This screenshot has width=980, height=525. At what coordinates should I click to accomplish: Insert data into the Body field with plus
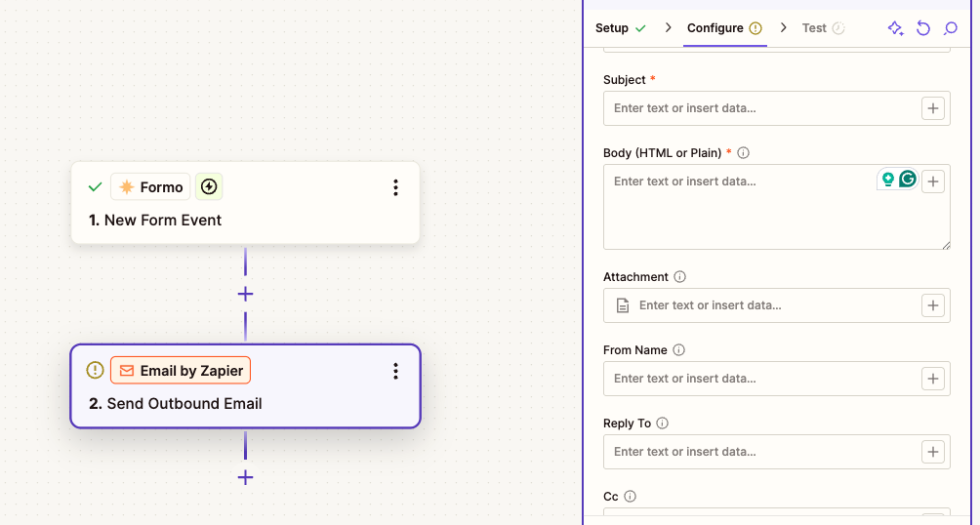pyautogui.click(x=933, y=182)
